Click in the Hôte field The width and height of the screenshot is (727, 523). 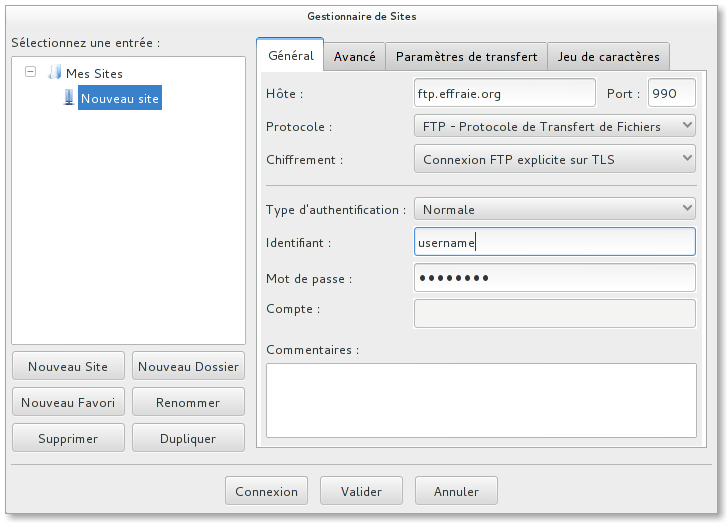click(x=504, y=93)
